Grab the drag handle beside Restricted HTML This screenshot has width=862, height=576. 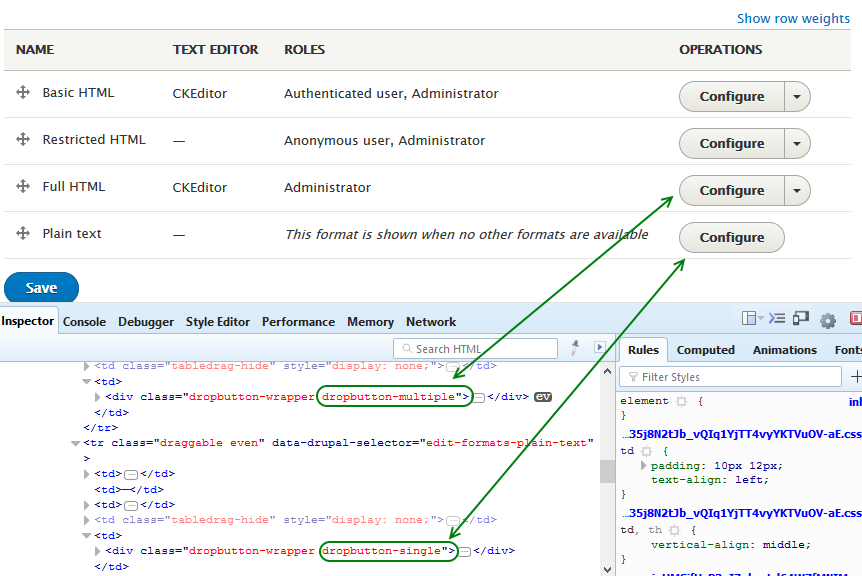tap(23, 139)
